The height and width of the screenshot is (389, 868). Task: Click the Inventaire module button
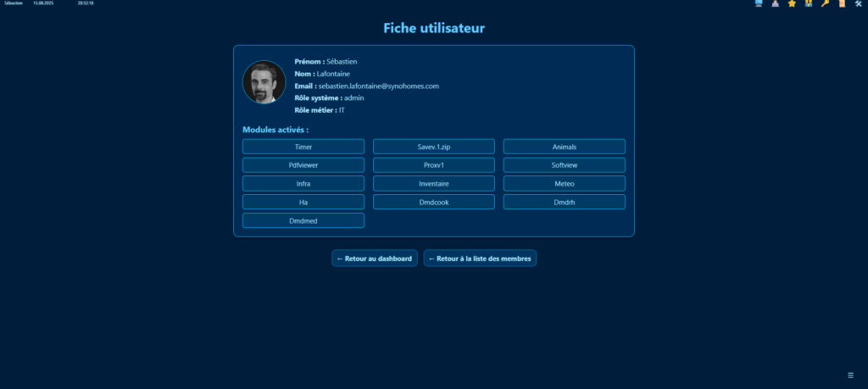click(x=434, y=183)
